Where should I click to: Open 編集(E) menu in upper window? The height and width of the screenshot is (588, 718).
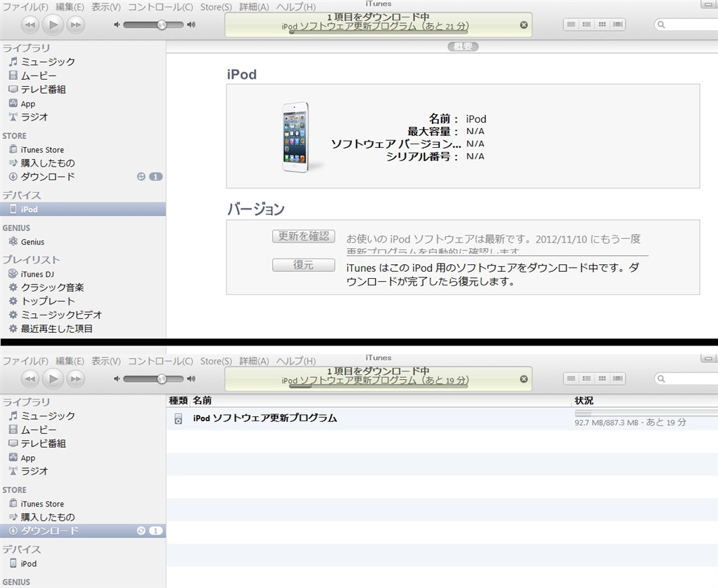[x=70, y=7]
